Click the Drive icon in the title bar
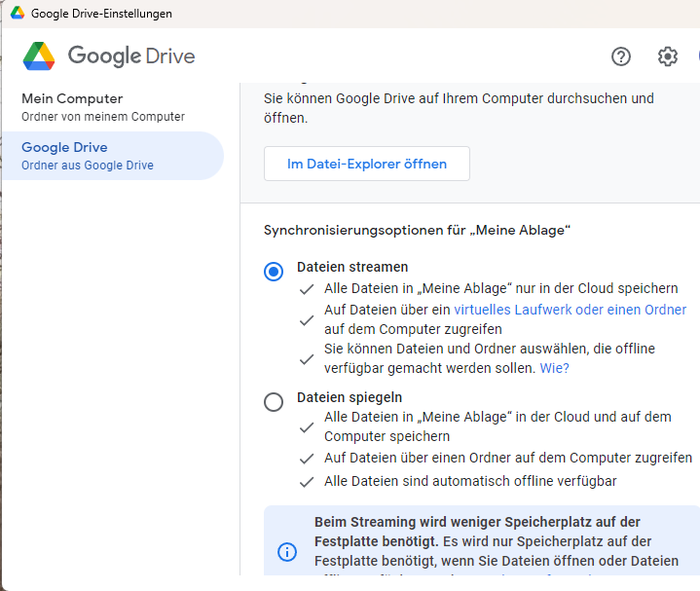This screenshot has height=591, width=700. [x=18, y=14]
